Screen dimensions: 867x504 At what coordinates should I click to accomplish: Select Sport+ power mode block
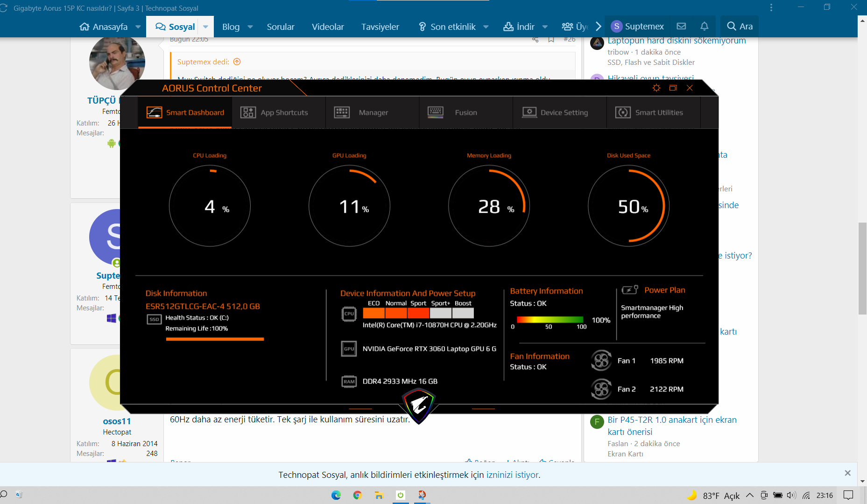click(x=441, y=313)
